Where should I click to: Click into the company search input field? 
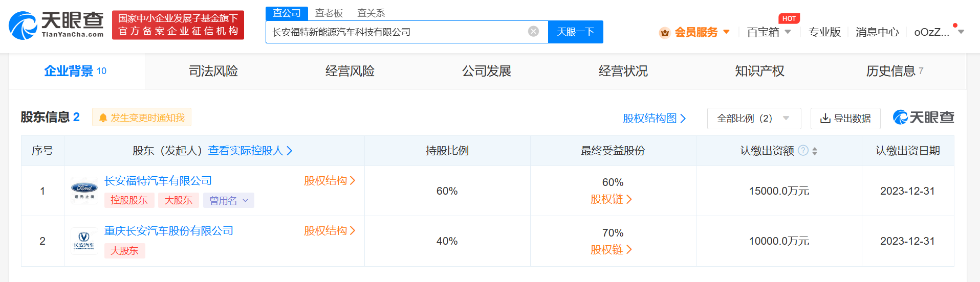397,32
